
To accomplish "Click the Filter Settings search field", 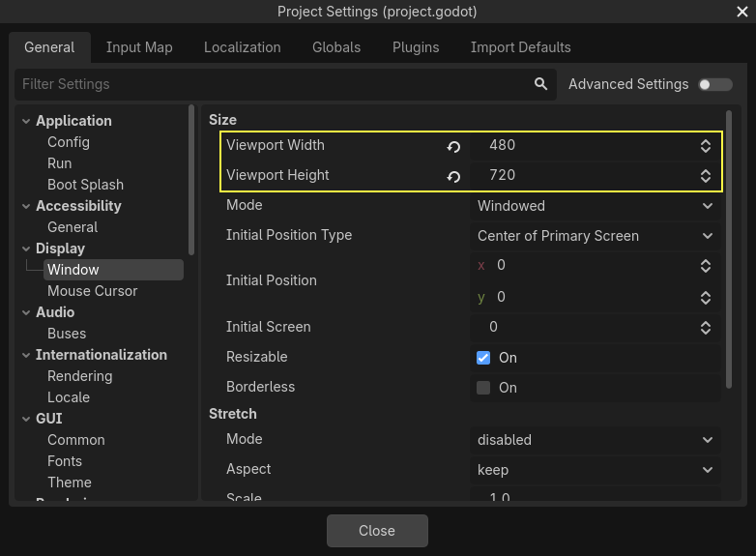I will [271, 84].
